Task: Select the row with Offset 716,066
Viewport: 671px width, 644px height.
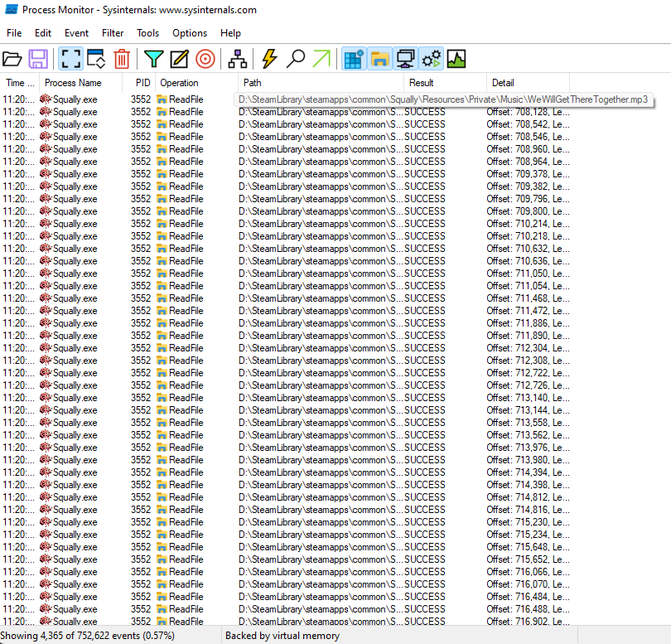Action: click(286, 572)
